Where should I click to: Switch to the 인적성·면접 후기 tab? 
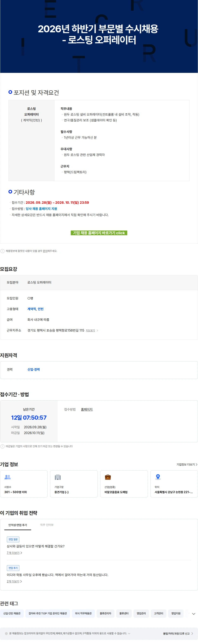point(18,525)
